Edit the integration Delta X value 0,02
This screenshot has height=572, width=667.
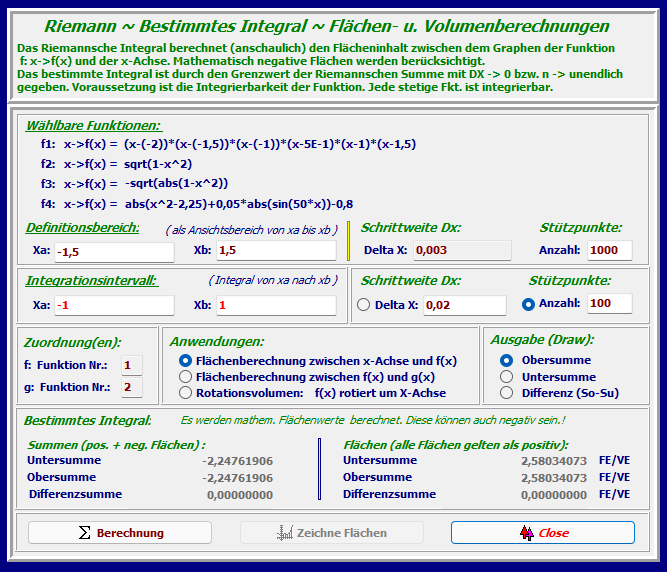point(464,305)
